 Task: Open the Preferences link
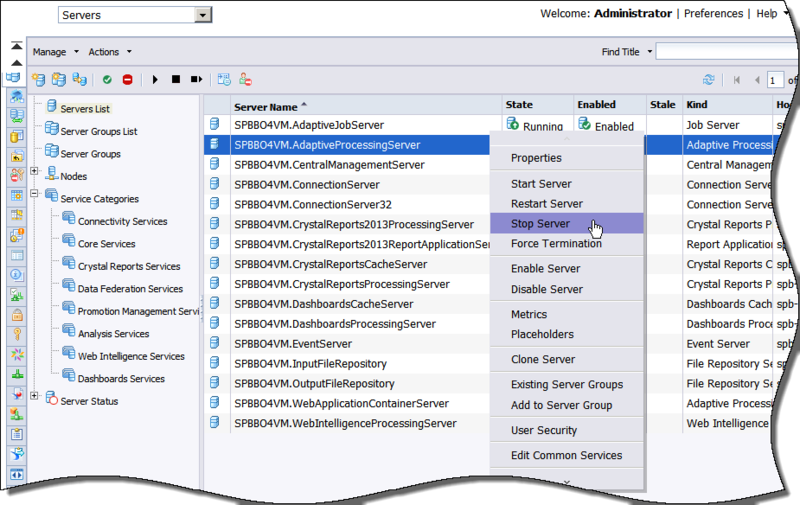(x=713, y=14)
